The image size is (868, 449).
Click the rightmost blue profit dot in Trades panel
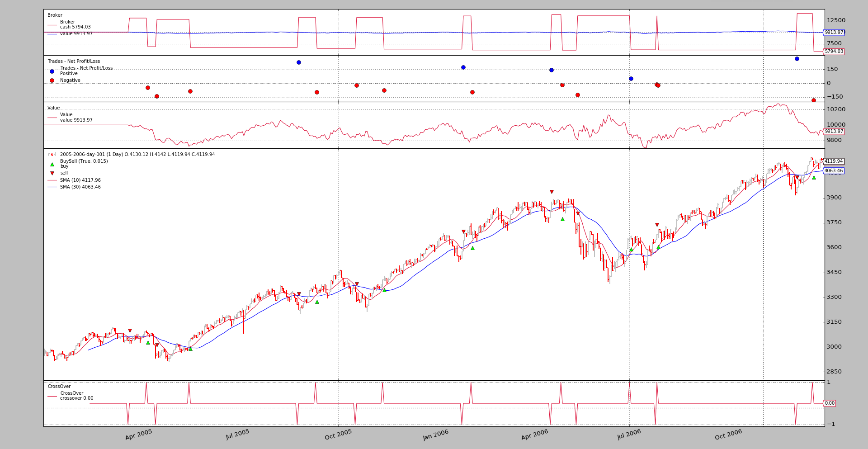[x=797, y=59]
